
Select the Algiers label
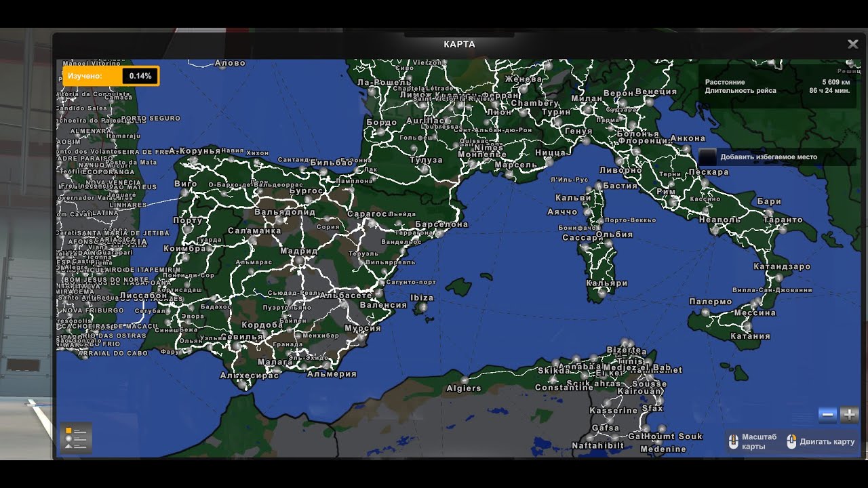[x=464, y=389]
